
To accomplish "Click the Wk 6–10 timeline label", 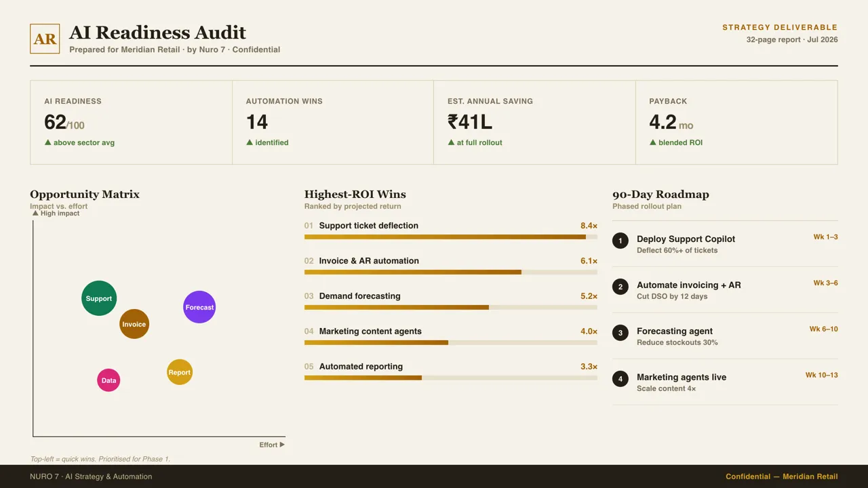I will tap(824, 329).
